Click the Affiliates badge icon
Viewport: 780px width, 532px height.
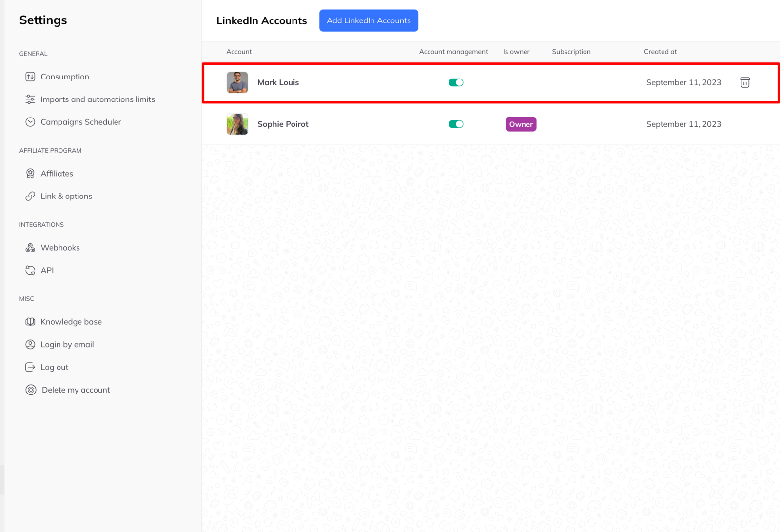click(x=30, y=174)
